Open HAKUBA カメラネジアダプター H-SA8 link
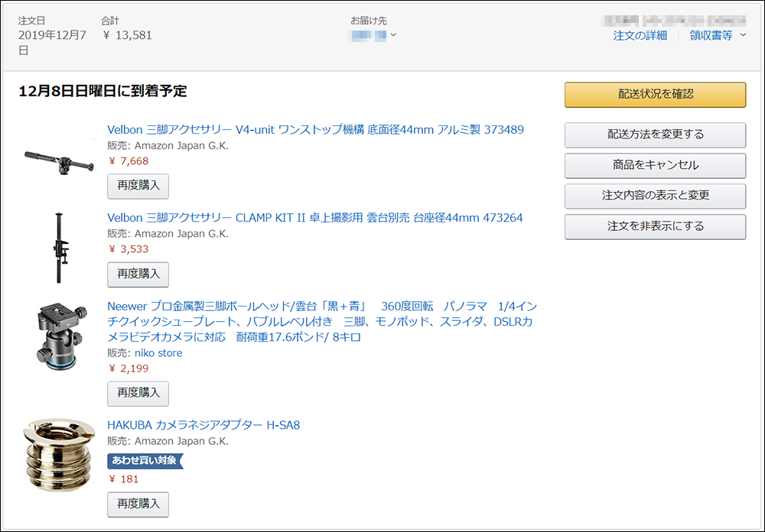This screenshot has height=532, width=765. click(203, 425)
